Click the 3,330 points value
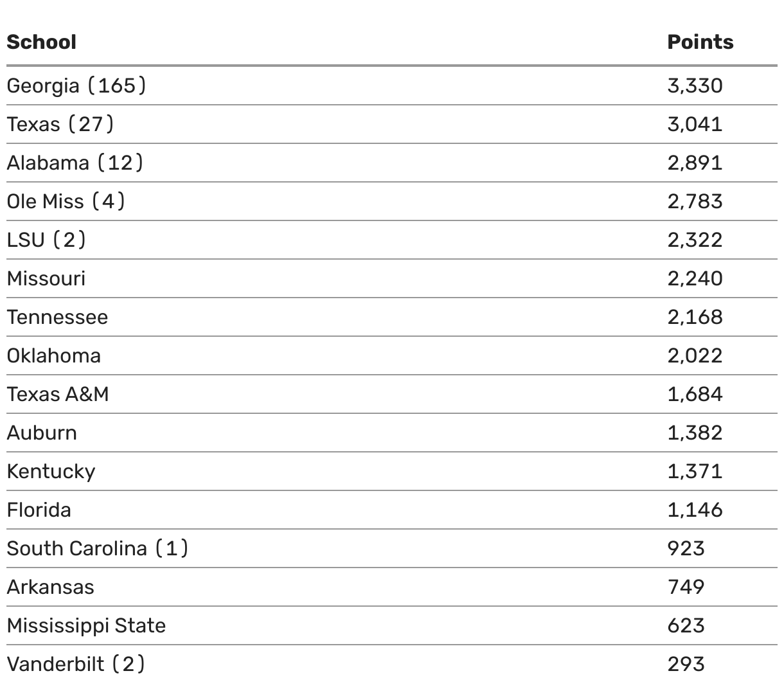 click(x=695, y=85)
